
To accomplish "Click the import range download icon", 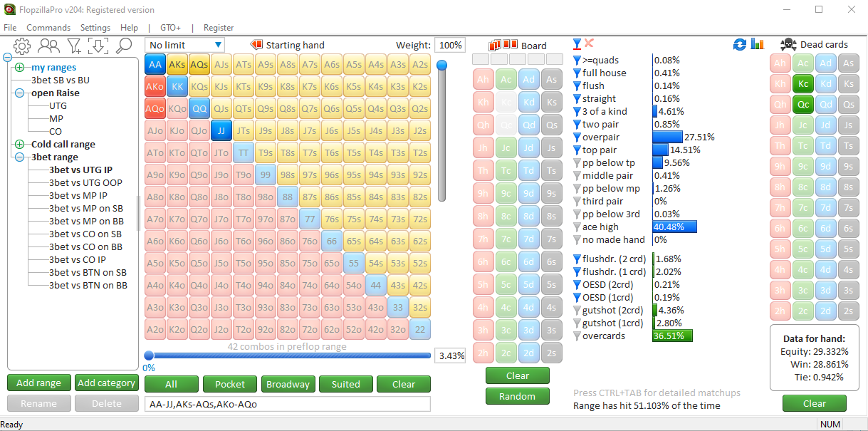I will click(x=98, y=46).
